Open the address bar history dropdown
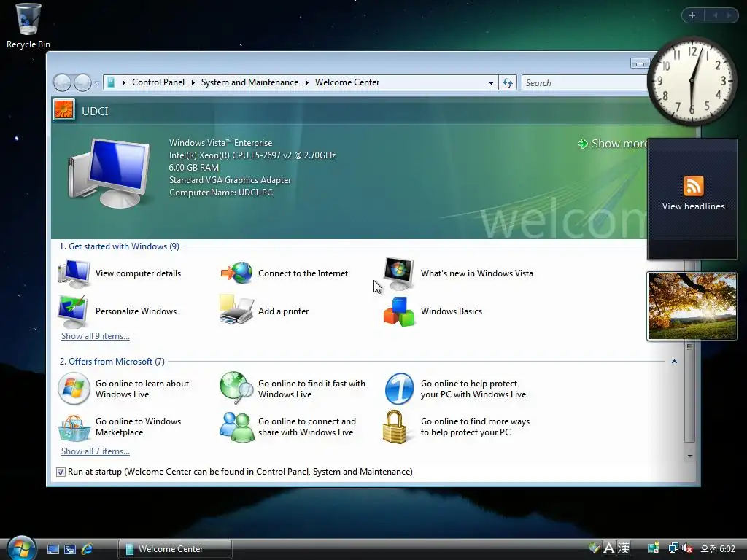The width and height of the screenshot is (747, 560). (x=491, y=83)
